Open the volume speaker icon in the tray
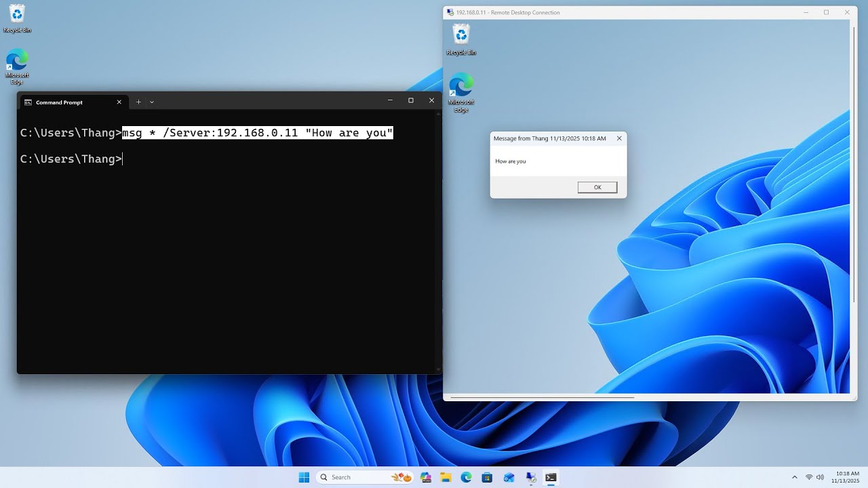This screenshot has height=488, width=868. 821,477
